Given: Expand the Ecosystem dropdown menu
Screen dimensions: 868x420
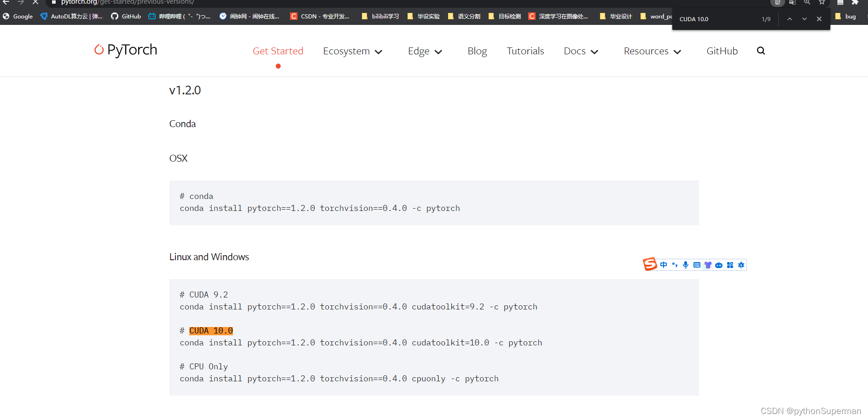Looking at the screenshot, I should coord(353,51).
